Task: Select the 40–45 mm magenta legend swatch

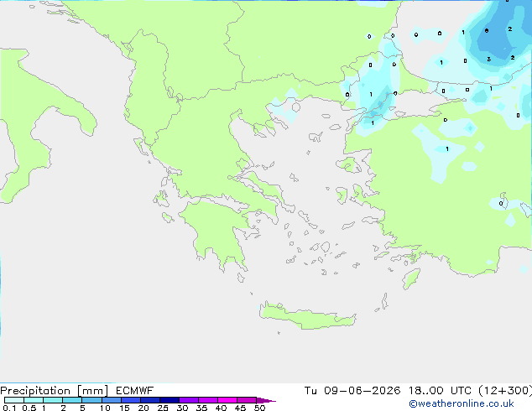Action: (x=227, y=400)
